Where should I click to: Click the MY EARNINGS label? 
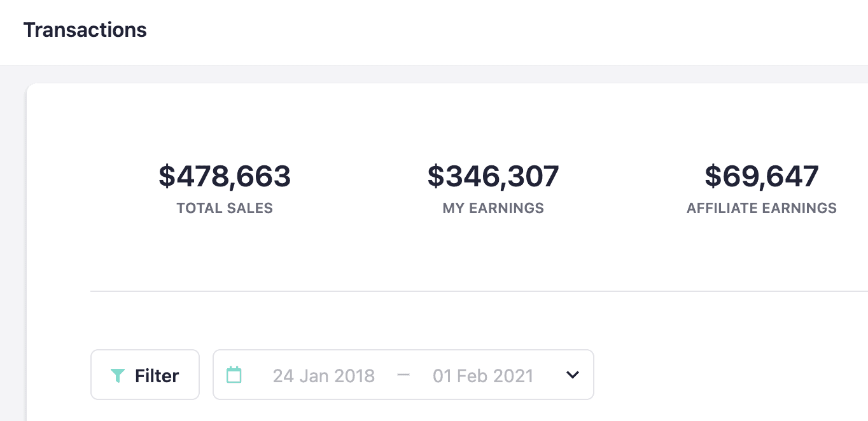(x=493, y=208)
